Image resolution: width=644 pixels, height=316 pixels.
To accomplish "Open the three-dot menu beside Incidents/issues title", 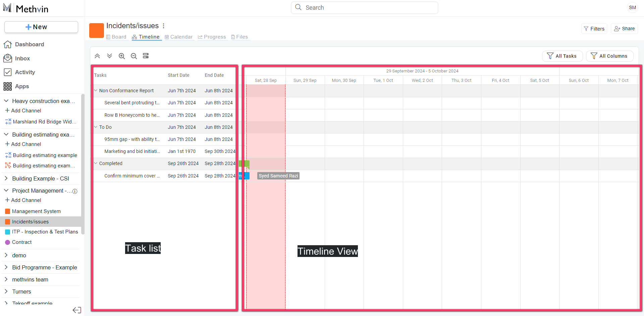I will [164, 26].
